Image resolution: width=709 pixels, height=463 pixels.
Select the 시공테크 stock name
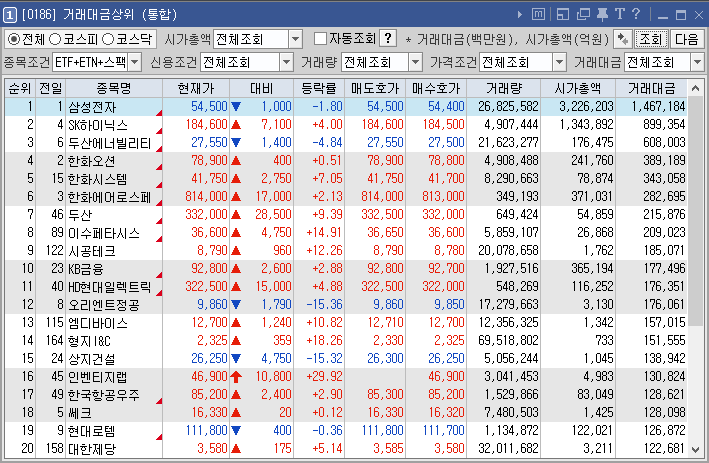pyautogui.click(x=92, y=251)
